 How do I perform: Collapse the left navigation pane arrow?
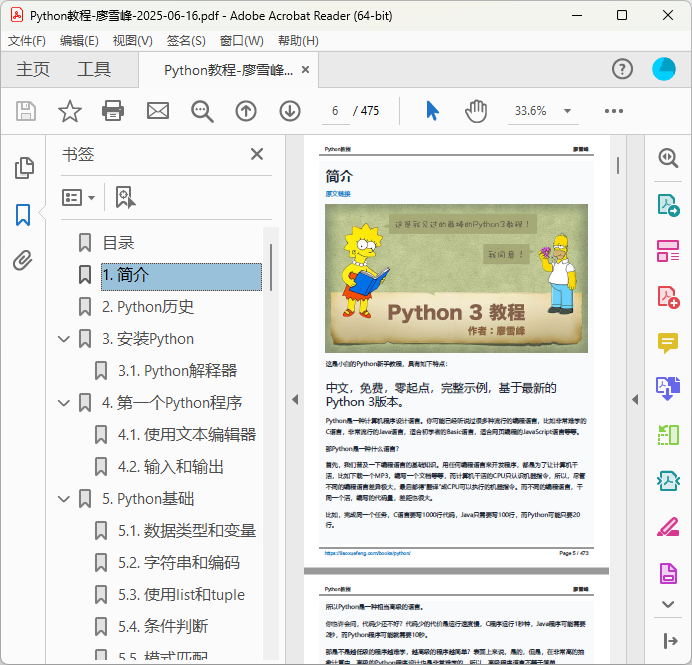click(295, 400)
